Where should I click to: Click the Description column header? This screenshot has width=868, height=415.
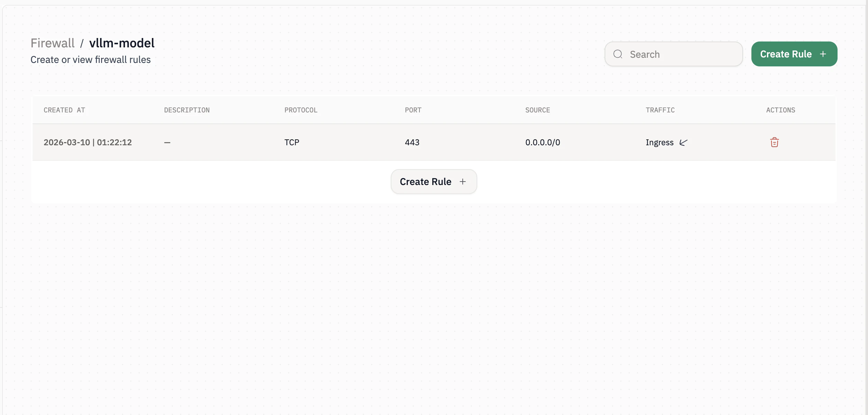187,110
